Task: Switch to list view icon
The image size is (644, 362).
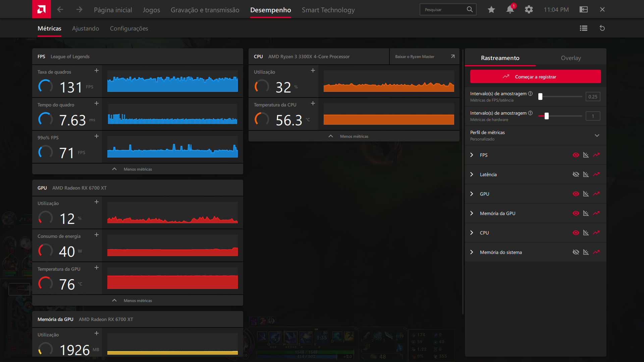Action: pyautogui.click(x=584, y=28)
